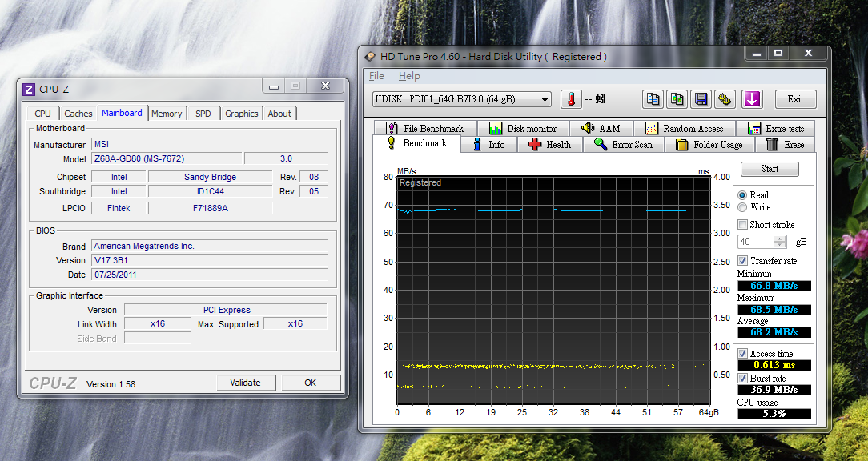Open the AAM tab
868x461 pixels.
[601, 128]
